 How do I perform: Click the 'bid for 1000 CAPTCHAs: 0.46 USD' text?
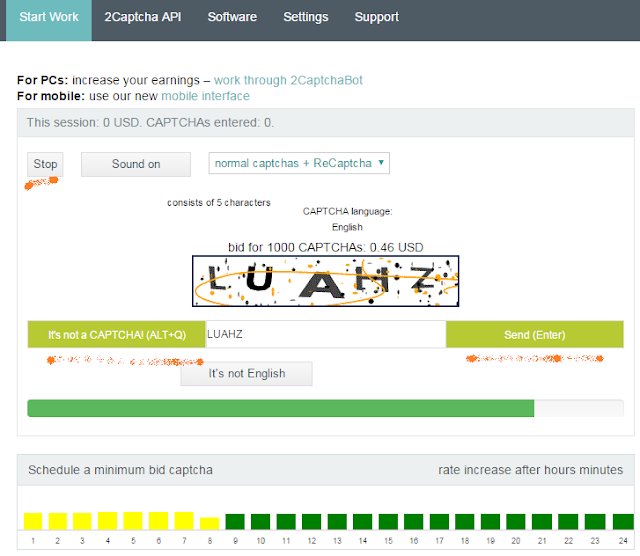(x=326, y=247)
